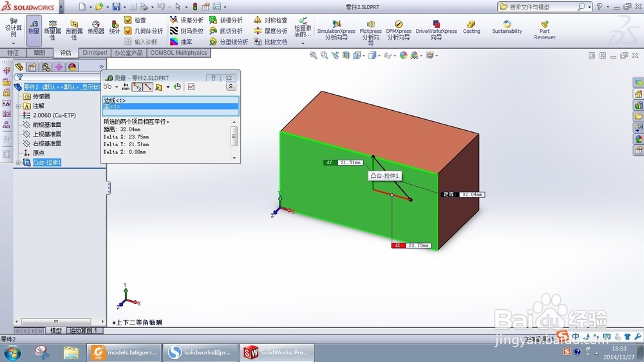
Task: Open arc/circle measurement dropdown
Action: point(117,87)
